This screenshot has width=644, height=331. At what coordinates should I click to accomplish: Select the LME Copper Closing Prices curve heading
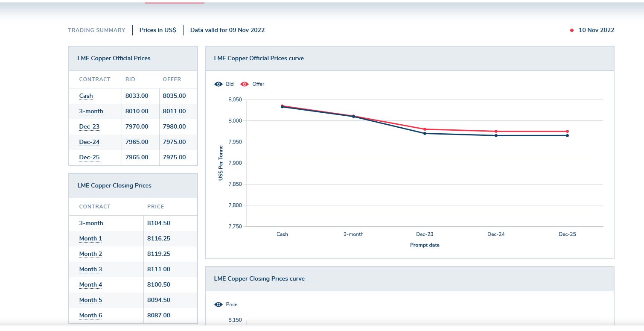click(x=259, y=279)
